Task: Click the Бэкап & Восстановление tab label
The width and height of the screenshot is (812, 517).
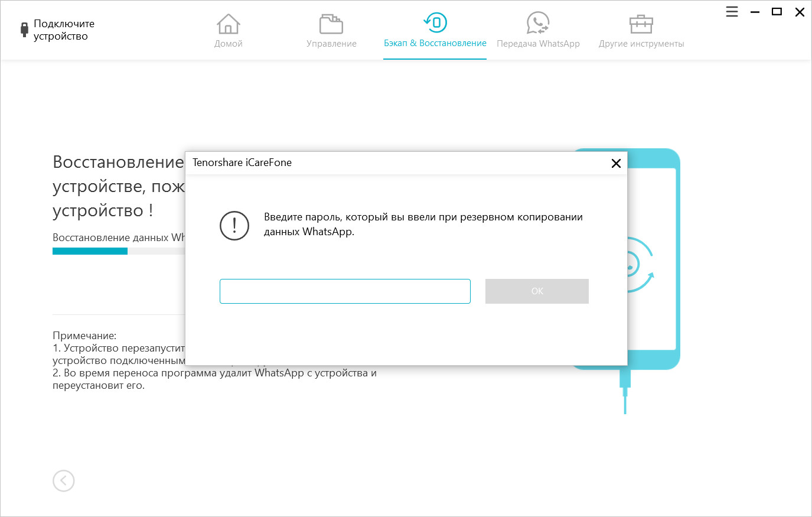Action: pos(435,43)
